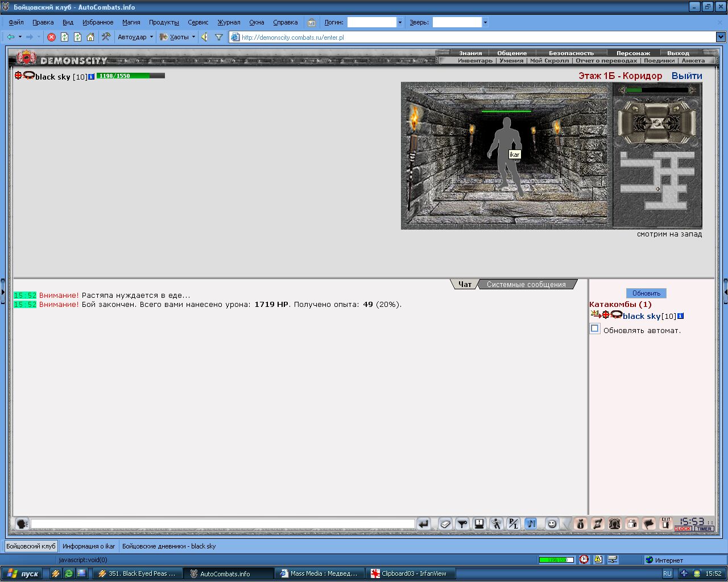Click the HP progress bar 1198/1550 at top
The image size is (728, 582).
pyautogui.click(x=130, y=76)
